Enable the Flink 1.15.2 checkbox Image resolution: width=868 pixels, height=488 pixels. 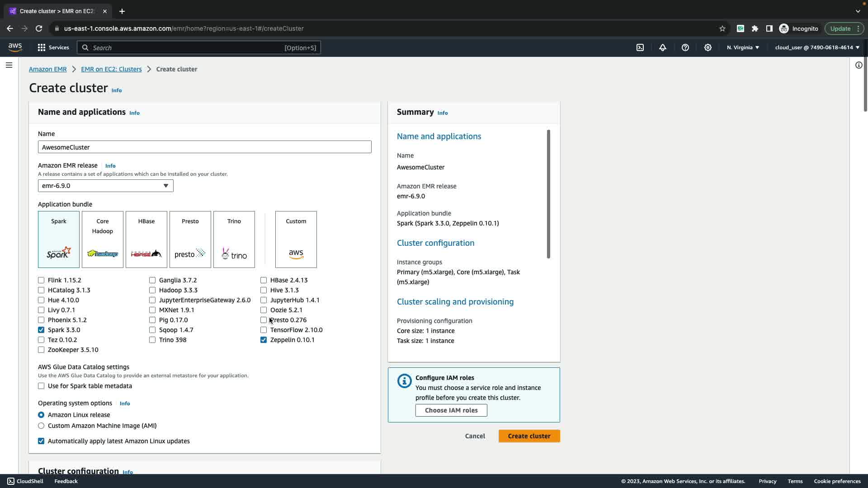(41, 280)
